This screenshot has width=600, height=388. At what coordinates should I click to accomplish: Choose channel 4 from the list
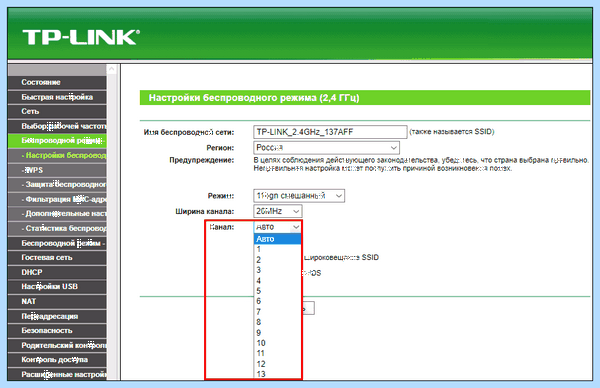tap(278, 280)
